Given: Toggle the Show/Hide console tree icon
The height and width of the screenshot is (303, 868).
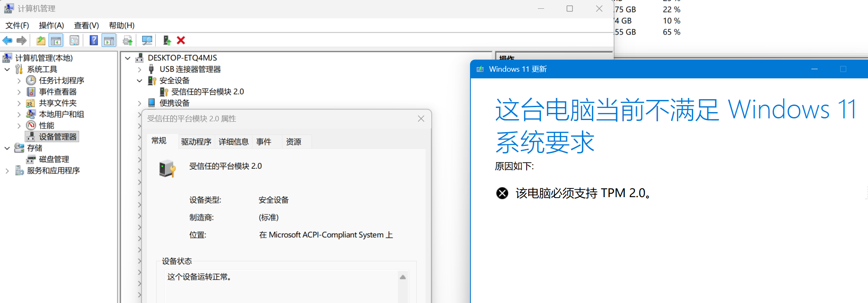Looking at the screenshot, I should coord(56,40).
